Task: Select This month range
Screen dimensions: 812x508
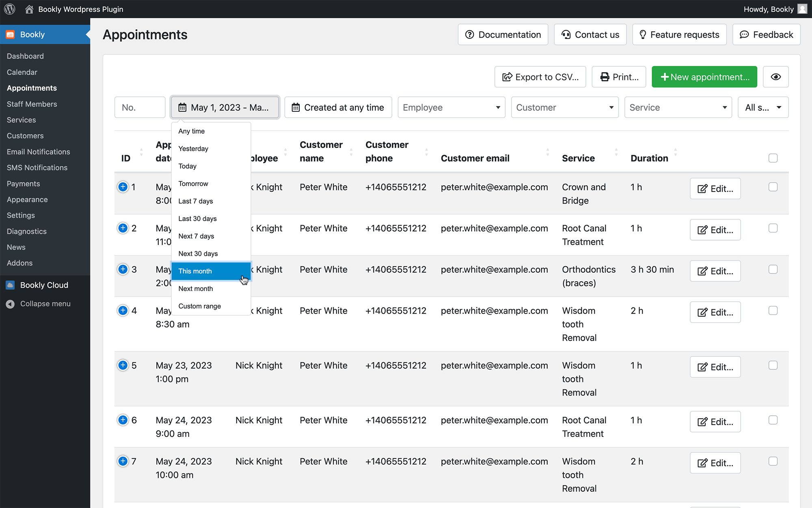Action: point(211,271)
